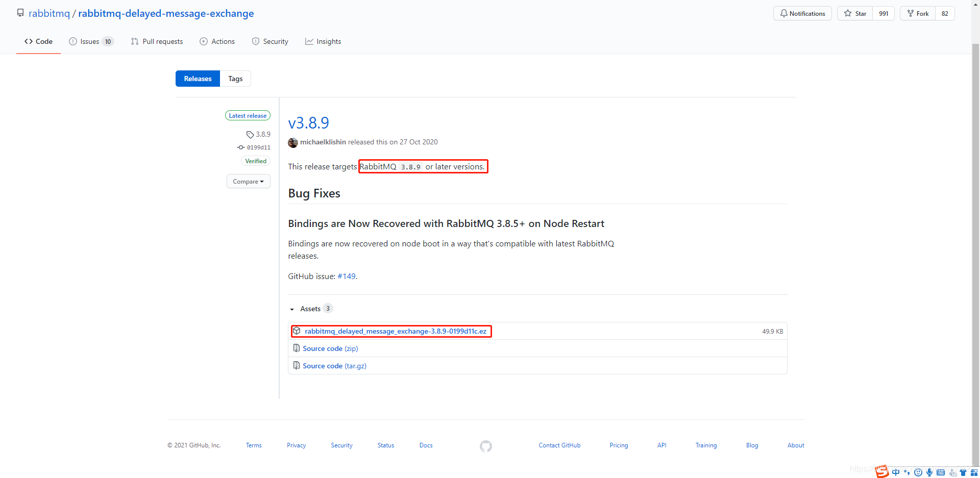Click the microphone voice input icon
This screenshot has height=478, width=980.
pos(929,472)
